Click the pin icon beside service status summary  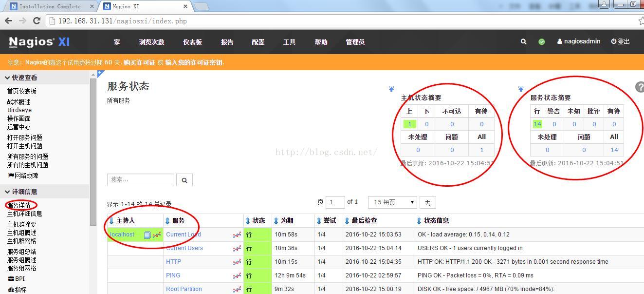[x=521, y=89]
